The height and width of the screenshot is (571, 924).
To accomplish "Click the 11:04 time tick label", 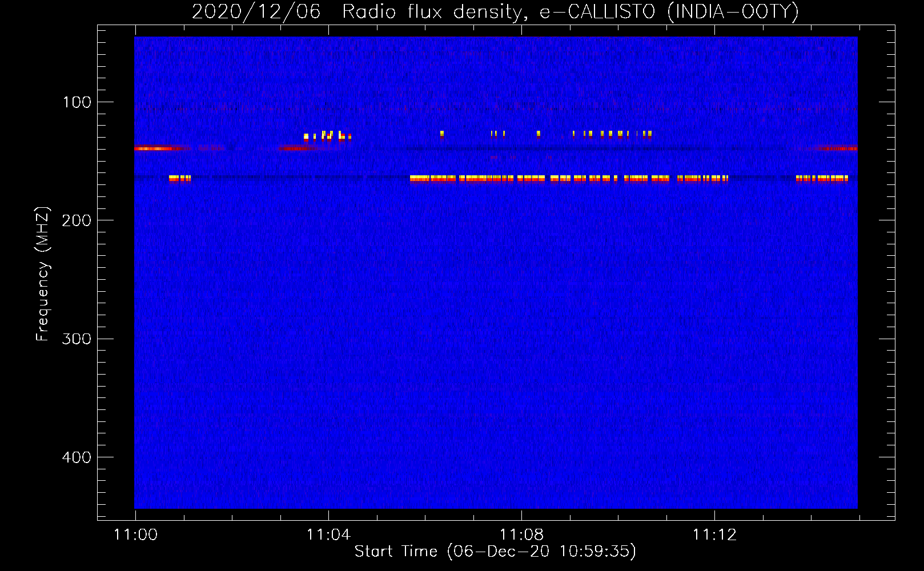I will coord(328,534).
